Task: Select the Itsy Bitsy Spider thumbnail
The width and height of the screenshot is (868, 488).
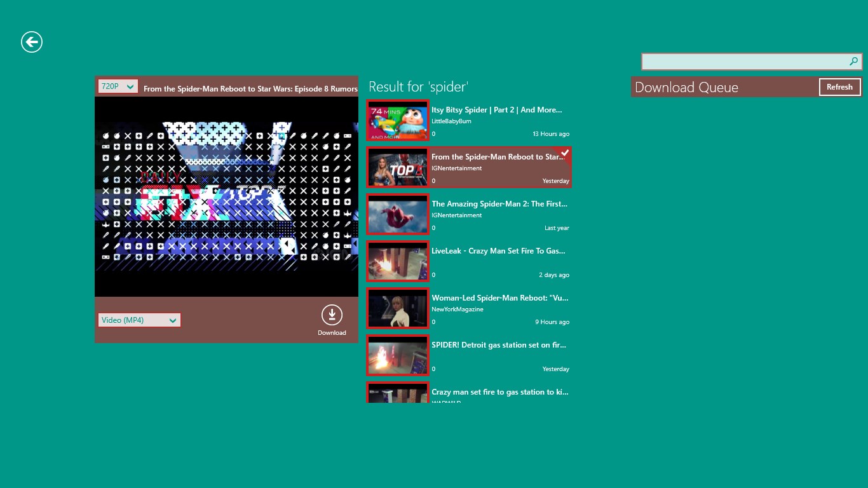Action: point(397,120)
